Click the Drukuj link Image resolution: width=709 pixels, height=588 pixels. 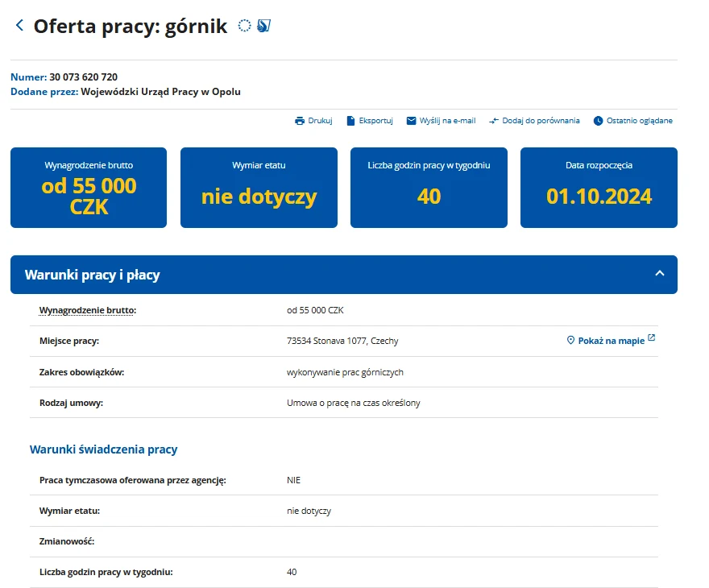[x=320, y=120]
